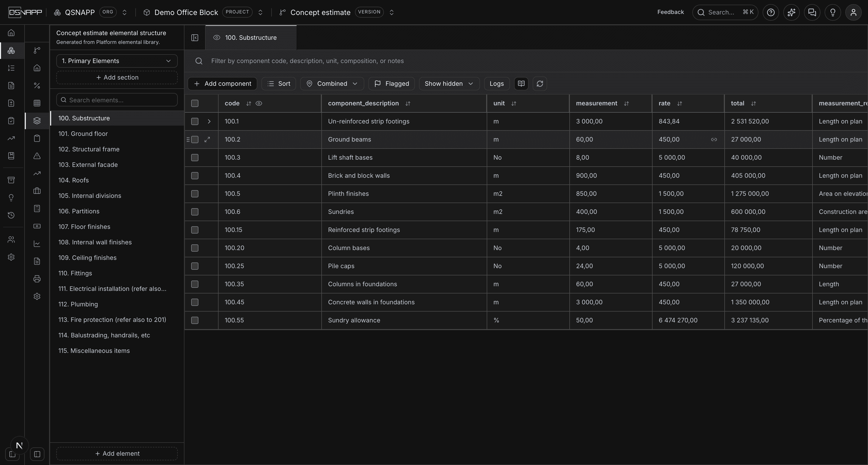The height and width of the screenshot is (465, 868).
Task: Open the home icon in left rail
Action: (x=11, y=33)
